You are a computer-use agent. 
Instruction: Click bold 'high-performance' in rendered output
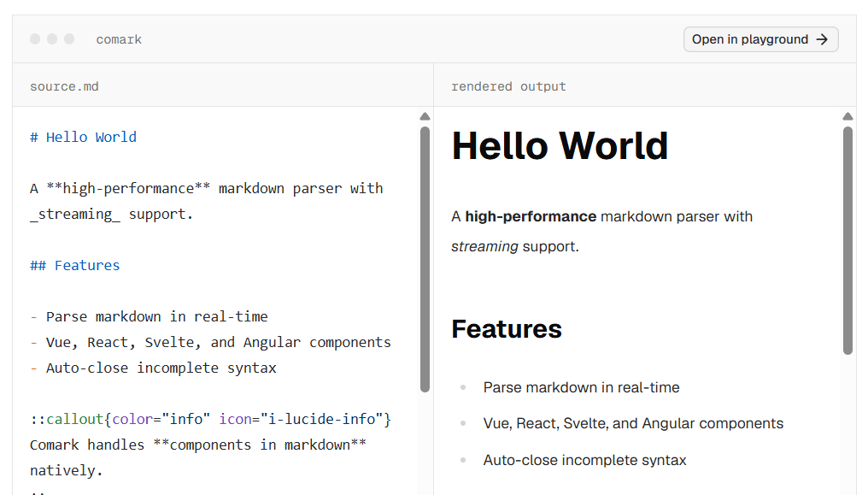pyautogui.click(x=531, y=216)
